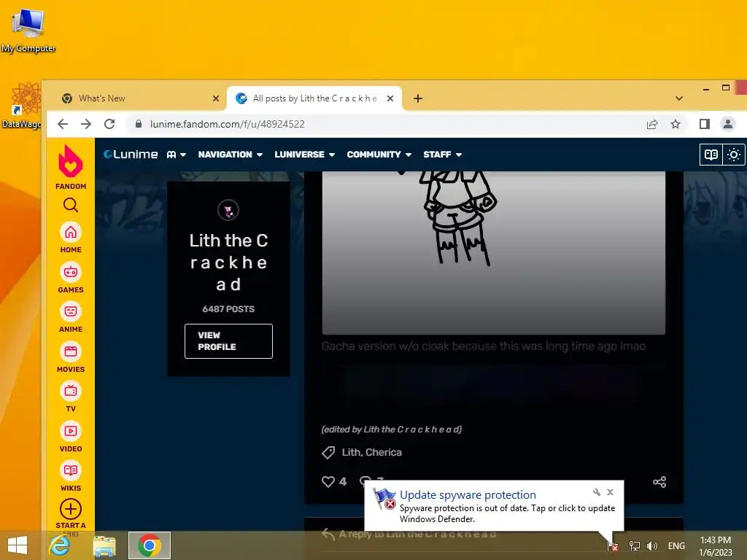Open the Movies sidebar icon
Image resolution: width=747 pixels, height=560 pixels.
71,352
